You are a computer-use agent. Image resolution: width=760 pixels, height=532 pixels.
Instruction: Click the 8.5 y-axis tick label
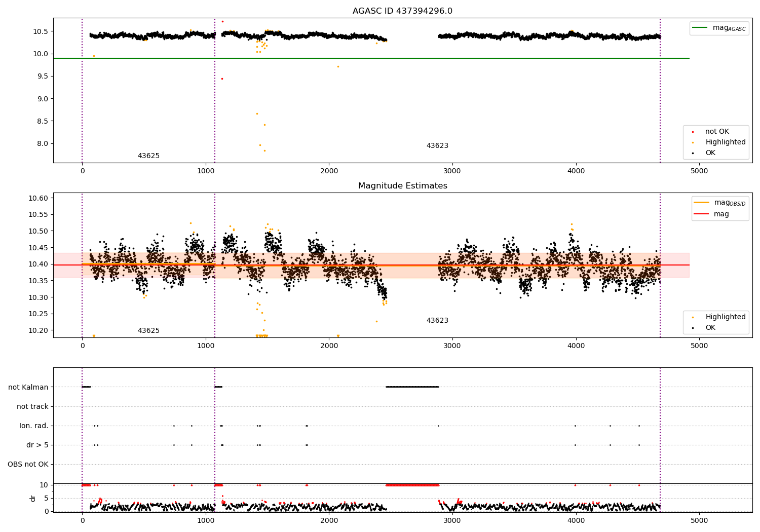click(43, 121)
